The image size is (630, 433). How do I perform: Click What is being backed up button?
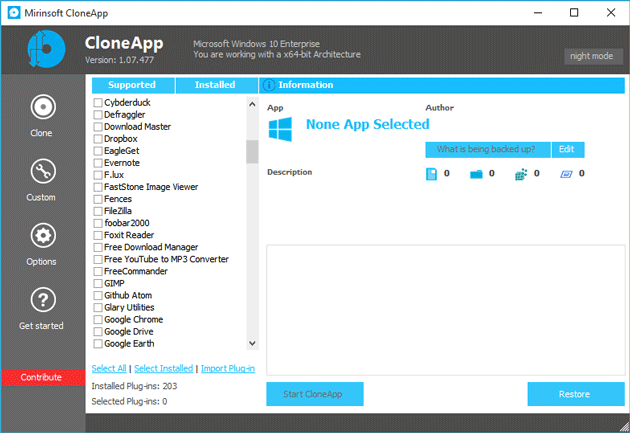click(488, 150)
